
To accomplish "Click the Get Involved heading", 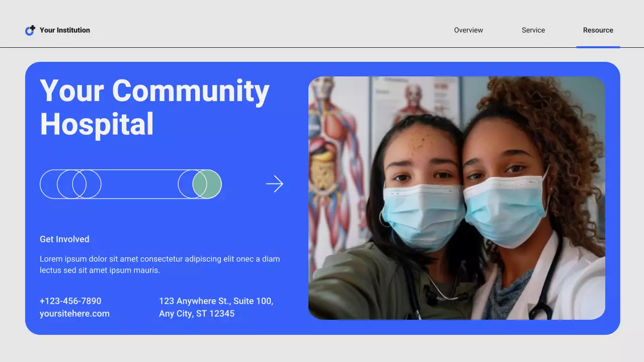I will (64, 239).
